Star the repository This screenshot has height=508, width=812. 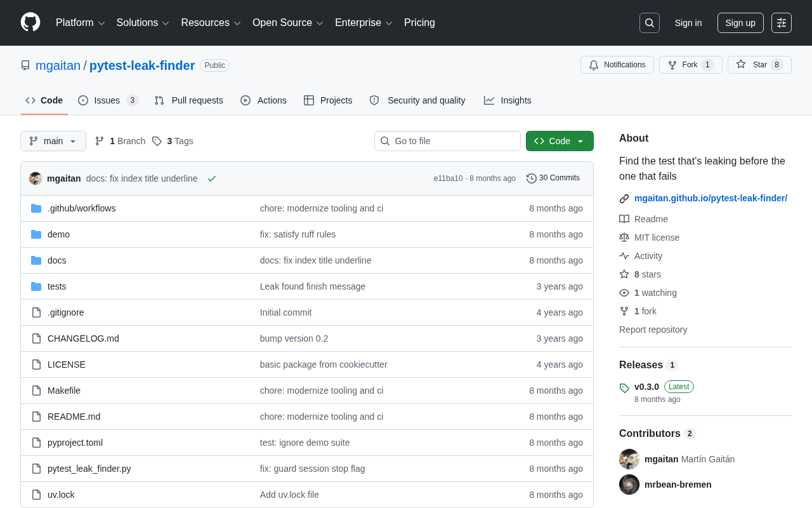point(759,65)
